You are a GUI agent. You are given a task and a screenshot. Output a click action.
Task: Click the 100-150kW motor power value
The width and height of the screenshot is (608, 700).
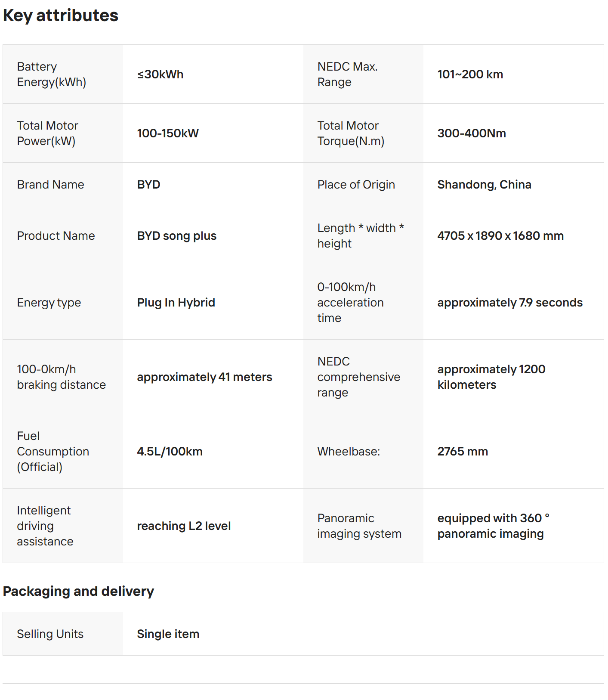click(168, 133)
